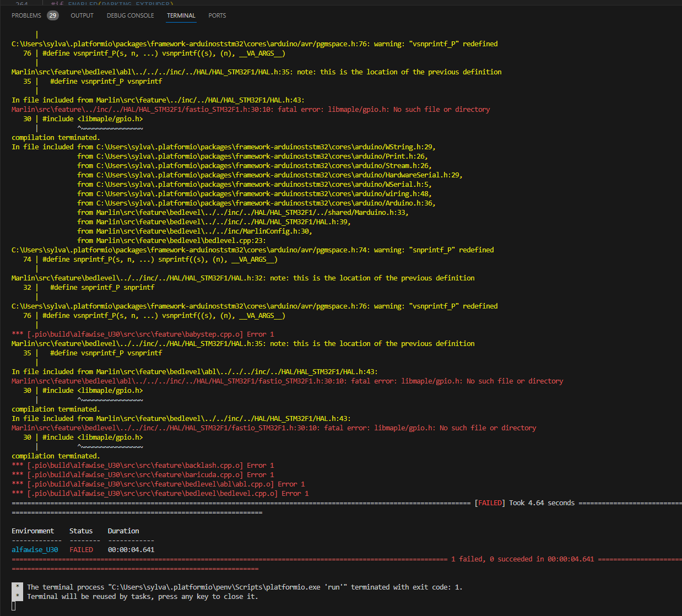The height and width of the screenshot is (616, 682).
Task: Click the include line ending in MarlinConfig.h:30
Action: pyautogui.click(x=194, y=231)
